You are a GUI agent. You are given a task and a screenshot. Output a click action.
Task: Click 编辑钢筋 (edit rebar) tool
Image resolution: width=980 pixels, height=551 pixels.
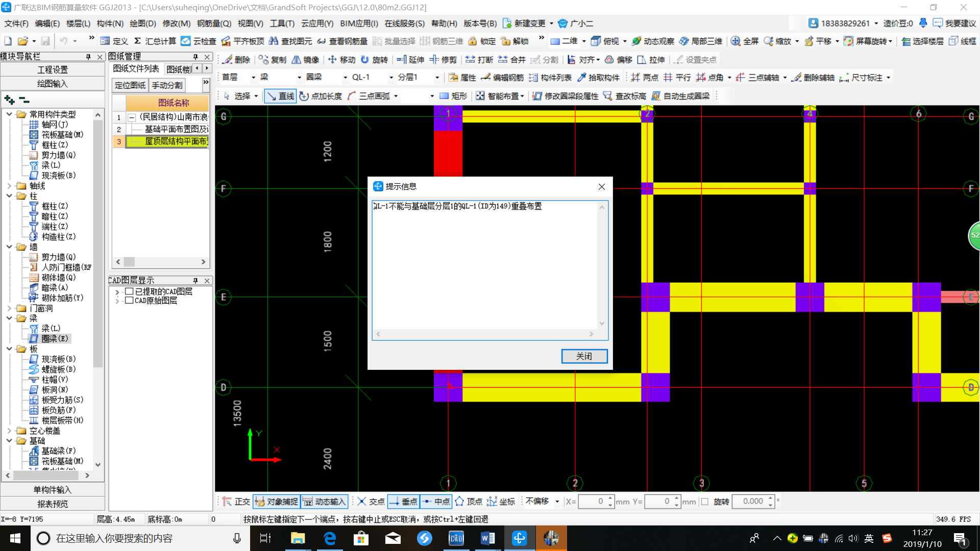(x=503, y=78)
